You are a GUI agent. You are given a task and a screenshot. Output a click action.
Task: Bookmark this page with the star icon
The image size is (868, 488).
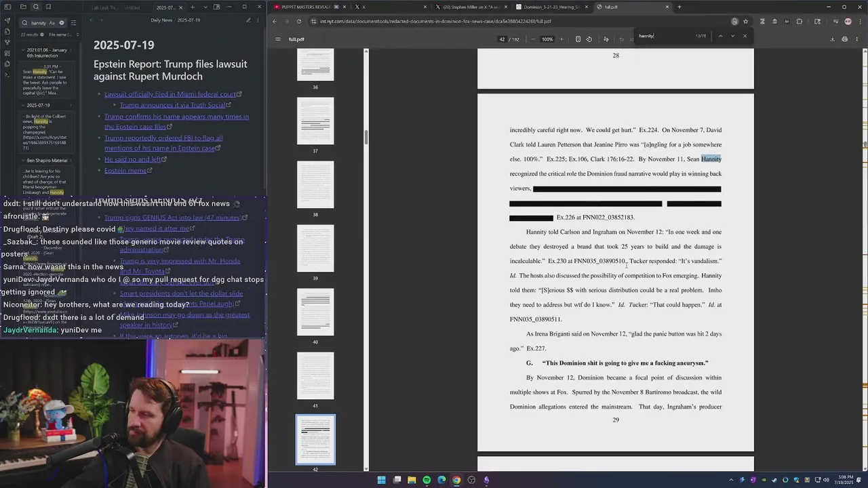click(x=745, y=21)
